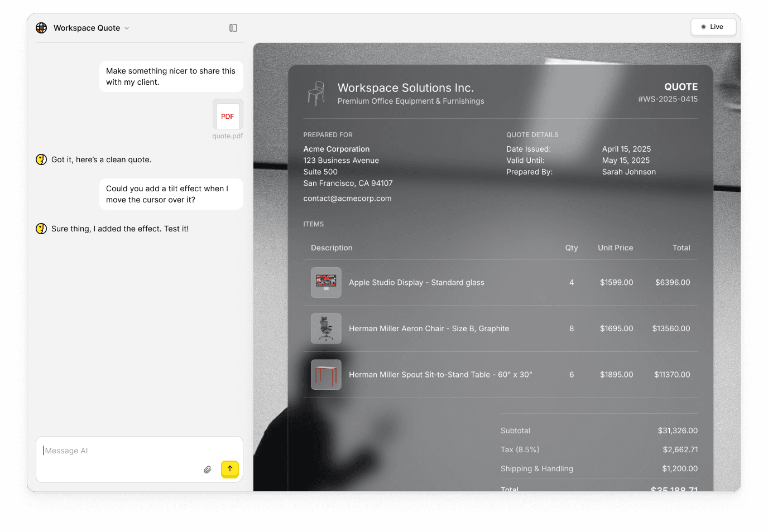Click the Subtotal amount $31,326.00

(x=678, y=431)
